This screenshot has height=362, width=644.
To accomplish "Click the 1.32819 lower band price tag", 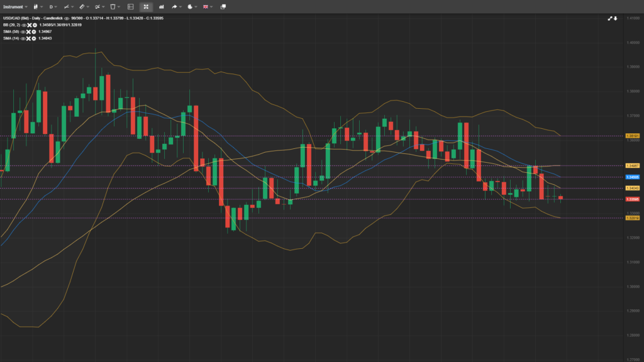I will 632,218.
